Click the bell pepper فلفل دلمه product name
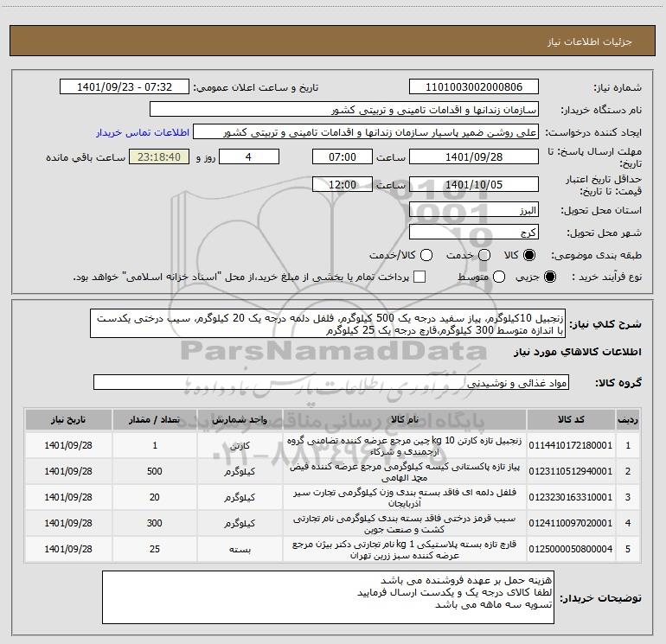 [405, 498]
